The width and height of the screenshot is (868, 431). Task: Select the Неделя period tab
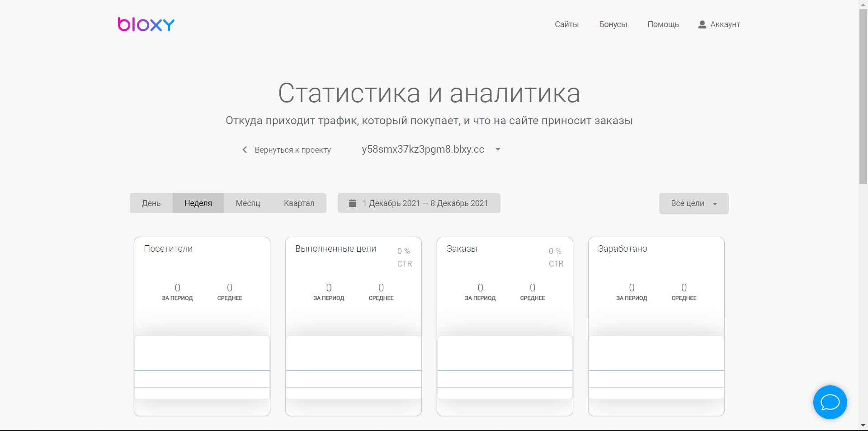[x=198, y=203]
